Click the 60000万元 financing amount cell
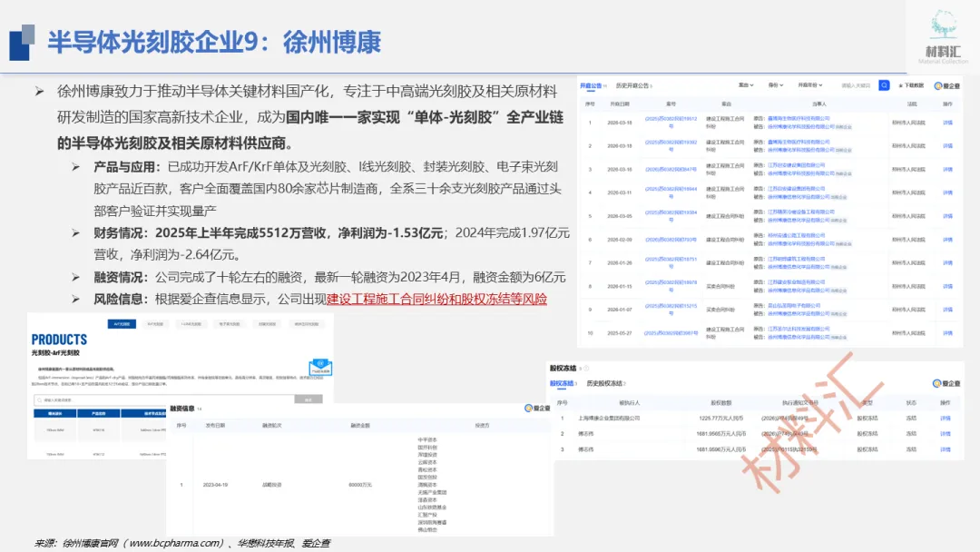This screenshot has height=552, width=980. 360,485
